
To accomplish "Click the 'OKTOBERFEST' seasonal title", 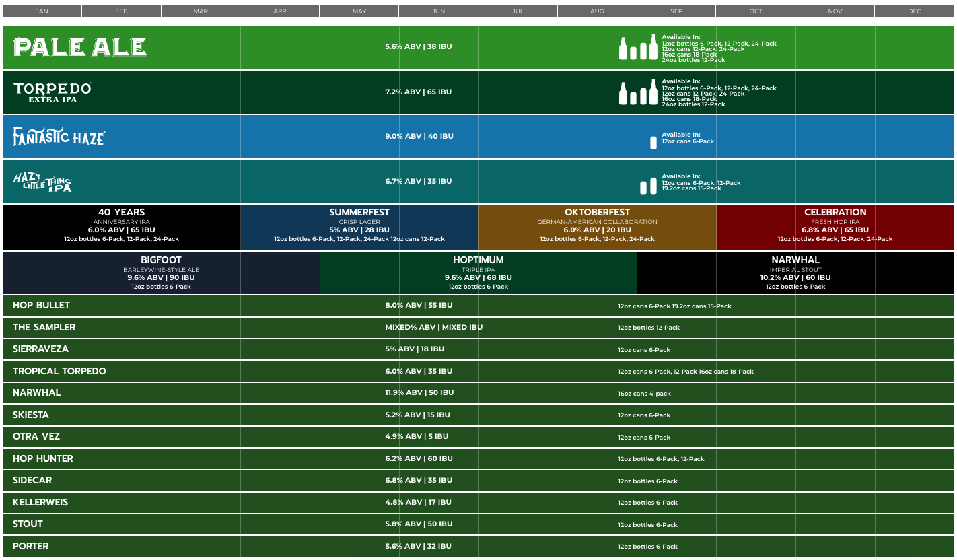I will tap(598, 212).
